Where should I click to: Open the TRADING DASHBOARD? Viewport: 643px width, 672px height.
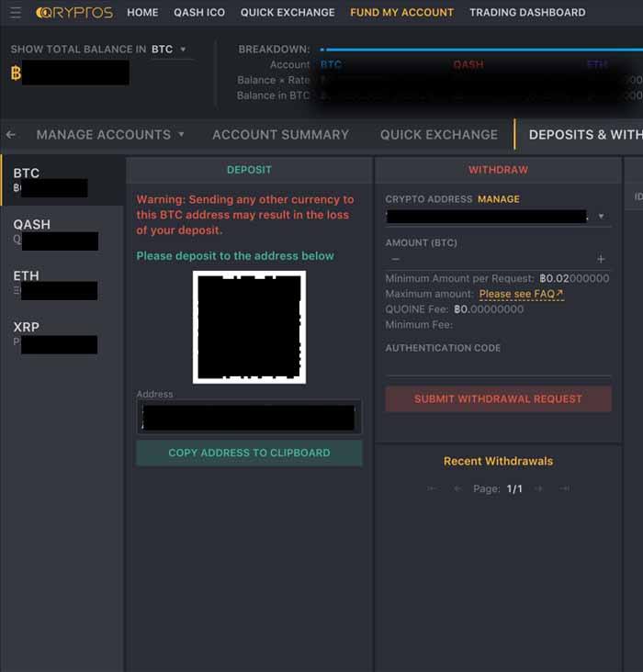click(x=527, y=13)
